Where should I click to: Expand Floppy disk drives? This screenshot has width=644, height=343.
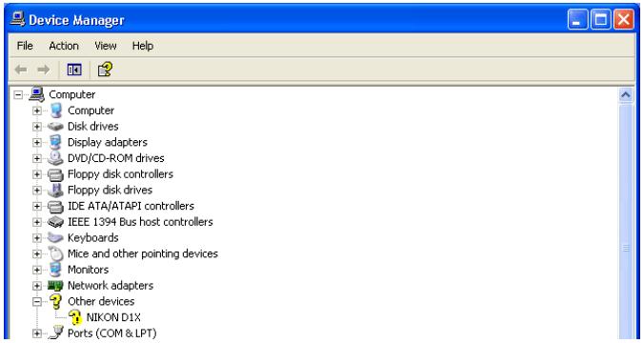point(37,191)
